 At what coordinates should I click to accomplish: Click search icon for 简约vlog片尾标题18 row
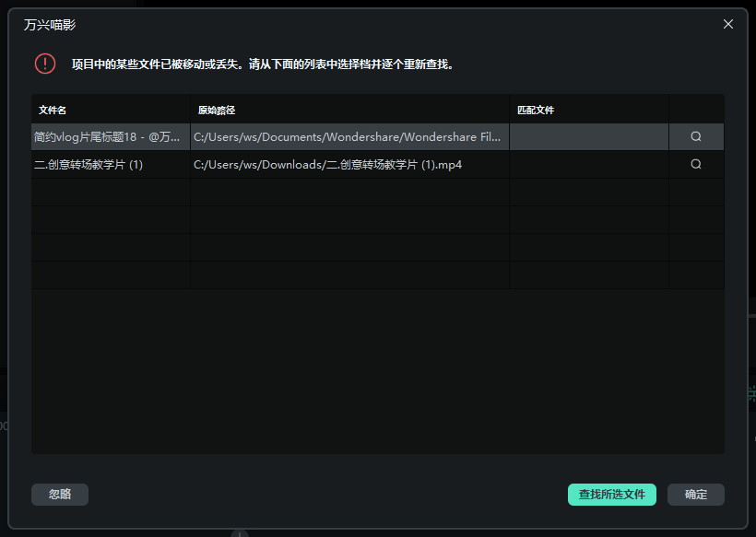point(696,136)
